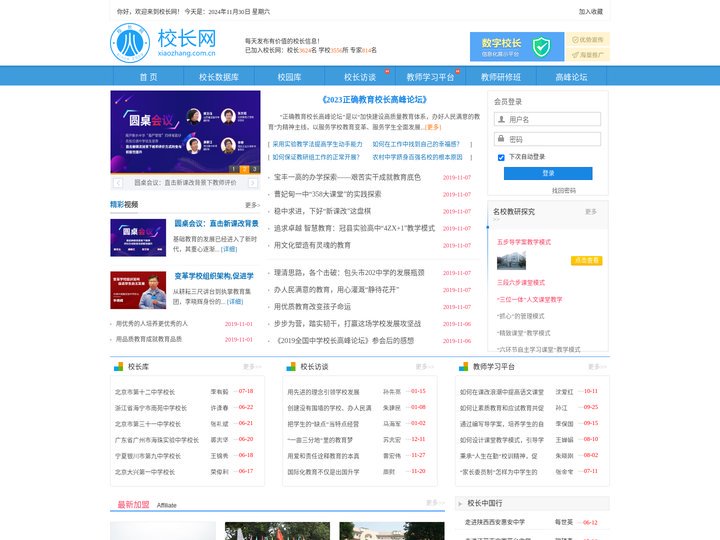Open article 用文化塑造有灵魂的教育
Screen dimensions: 720x540
[312, 245]
